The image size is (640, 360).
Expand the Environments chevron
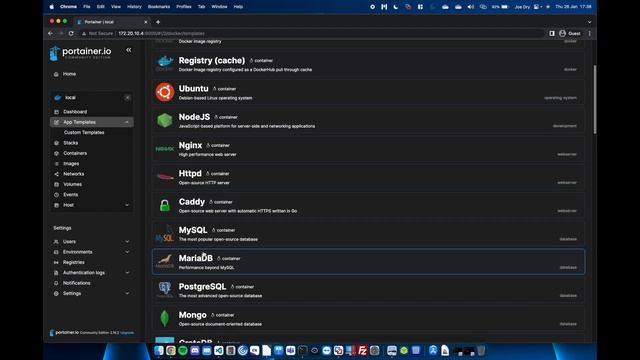[x=127, y=252]
